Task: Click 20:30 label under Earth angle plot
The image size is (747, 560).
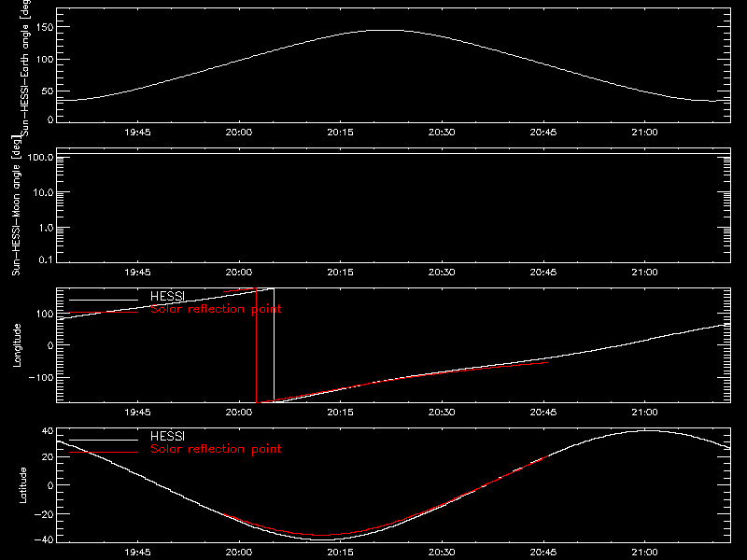Action: pyautogui.click(x=442, y=133)
